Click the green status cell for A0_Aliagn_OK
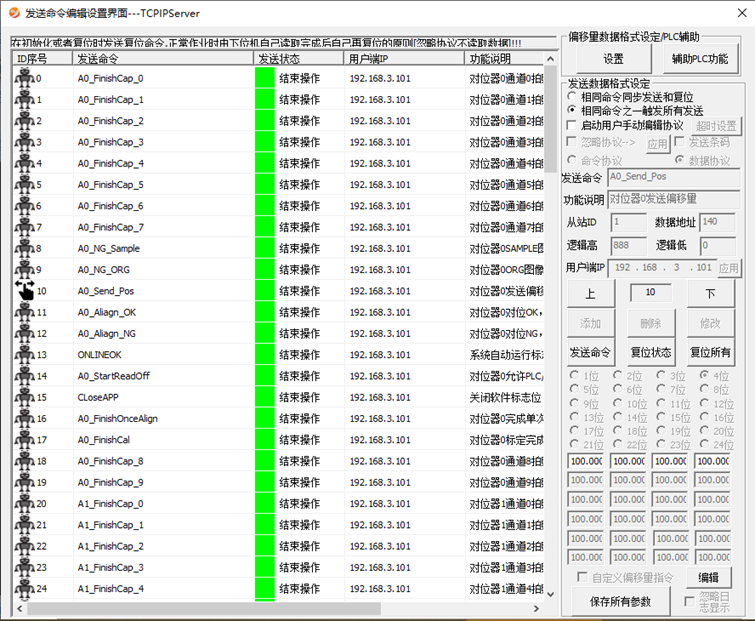The image size is (755, 621). pos(264,312)
